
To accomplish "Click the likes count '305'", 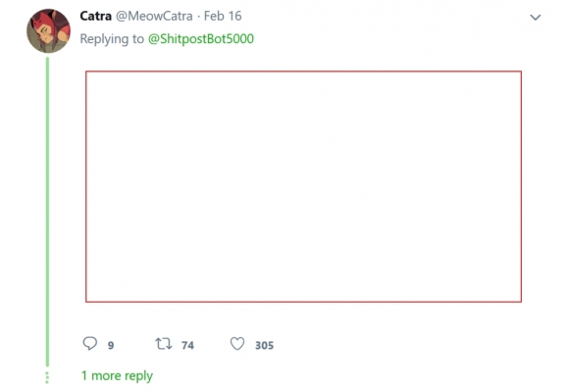I will click(264, 345).
